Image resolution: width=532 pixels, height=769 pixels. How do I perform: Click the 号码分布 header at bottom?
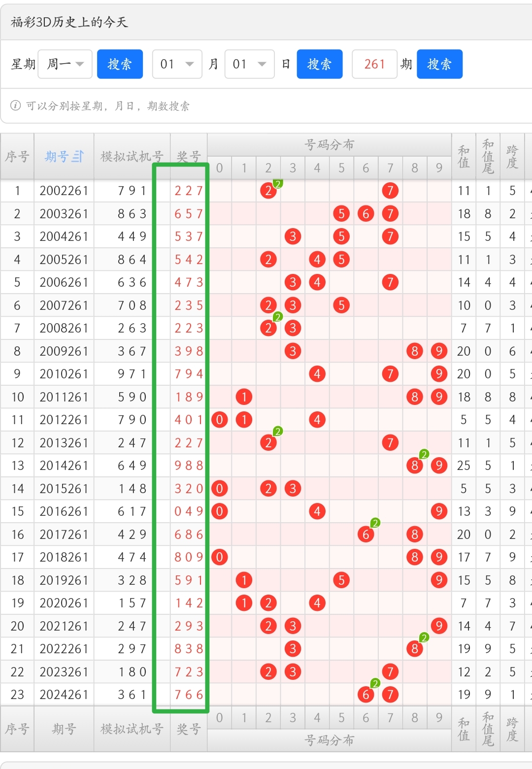(x=330, y=740)
